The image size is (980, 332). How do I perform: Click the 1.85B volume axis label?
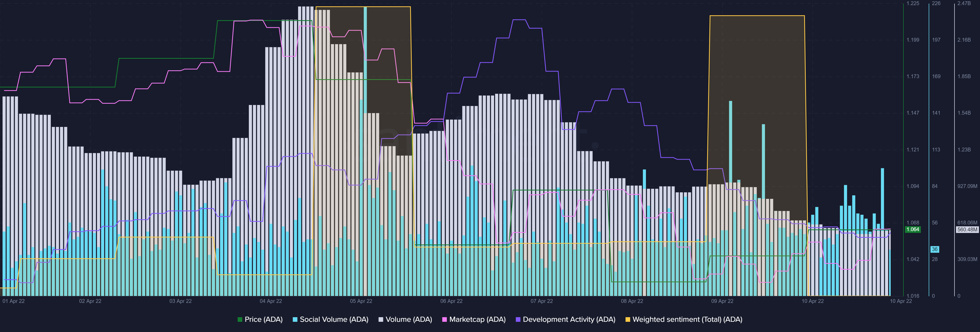point(964,77)
